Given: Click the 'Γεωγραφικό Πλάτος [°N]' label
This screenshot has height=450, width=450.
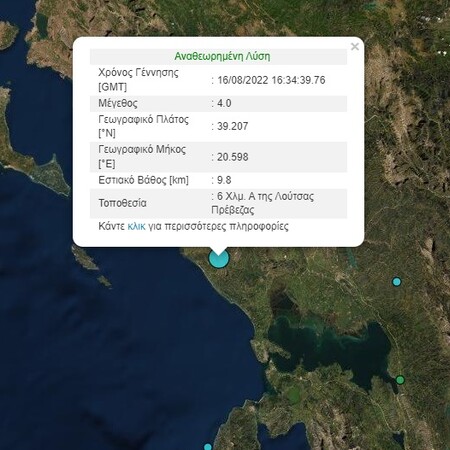Looking at the screenshot, I should [x=144, y=126].
